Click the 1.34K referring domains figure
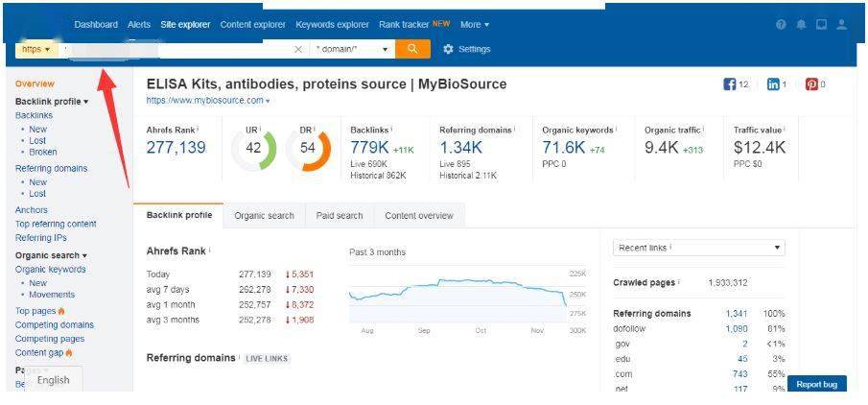Image resolution: width=868 pixels, height=405 pixels. (x=460, y=148)
